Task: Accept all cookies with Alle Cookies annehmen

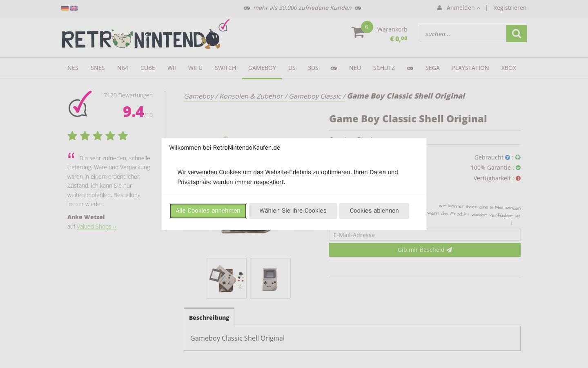Action: (x=208, y=211)
